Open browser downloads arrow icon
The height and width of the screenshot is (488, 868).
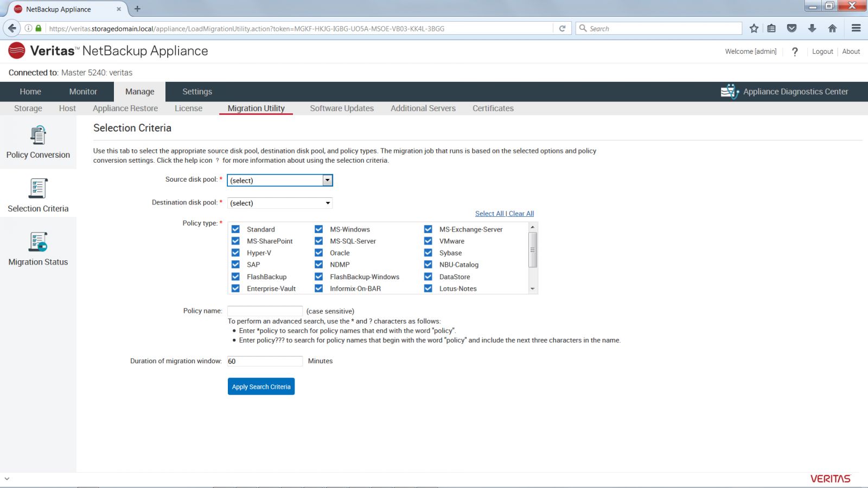(812, 28)
